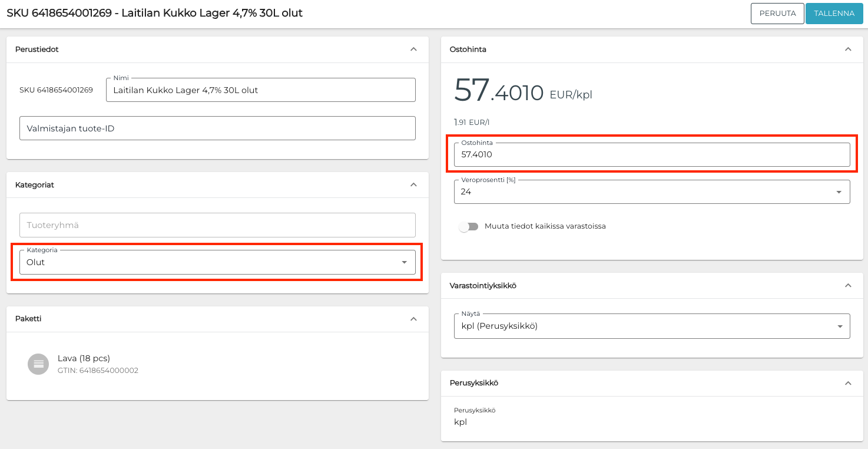Click the large 57.4010 EUR/kpl price display

(x=522, y=91)
